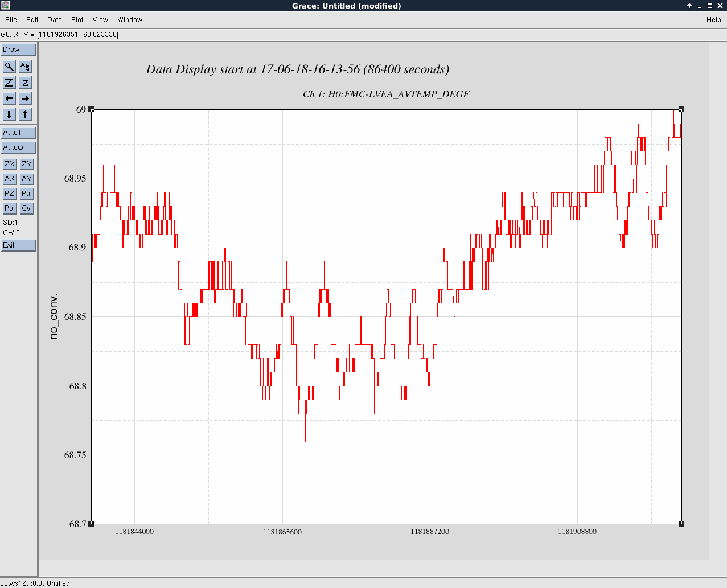Click the status bar text 'zotws12, :0.0, Untitled'
727x588 pixels.
[x=35, y=583]
